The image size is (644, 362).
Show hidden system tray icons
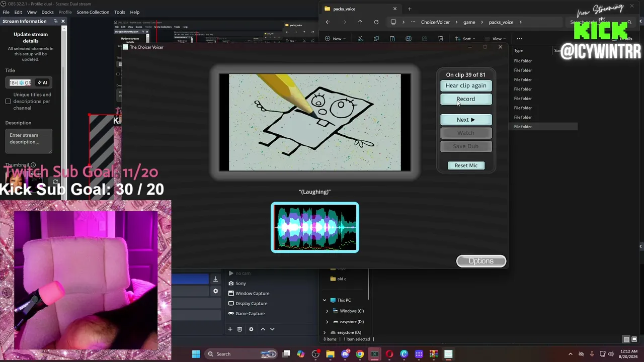(x=570, y=354)
